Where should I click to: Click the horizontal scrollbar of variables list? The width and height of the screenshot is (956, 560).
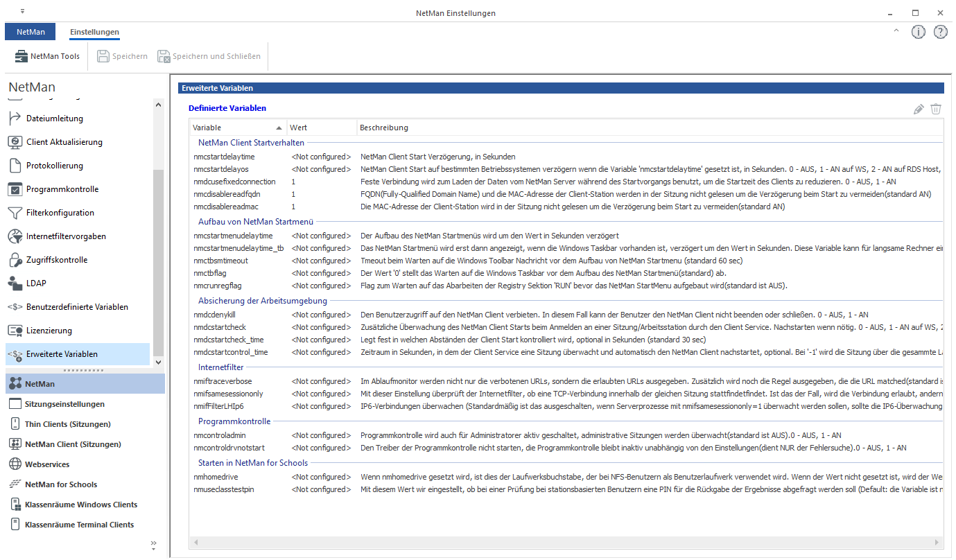565,541
